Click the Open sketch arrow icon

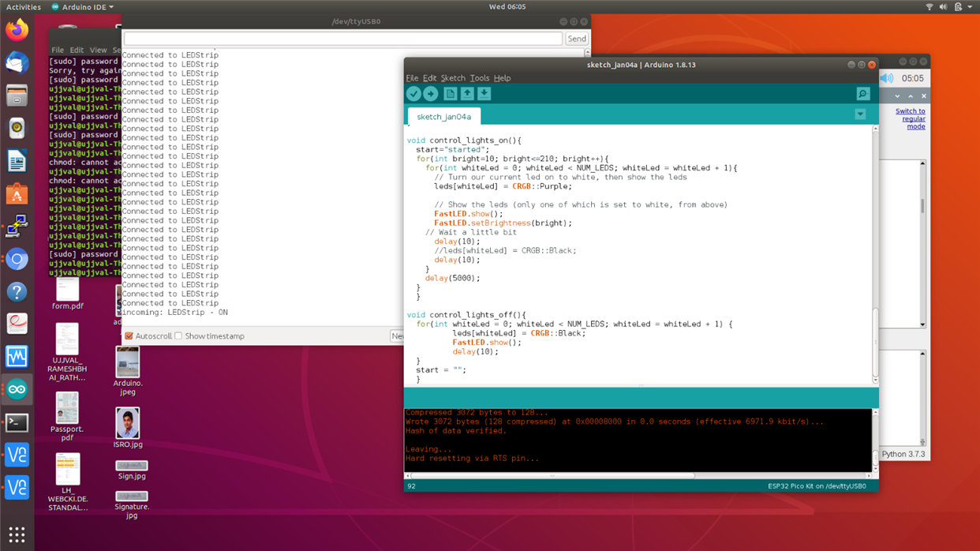click(x=467, y=94)
